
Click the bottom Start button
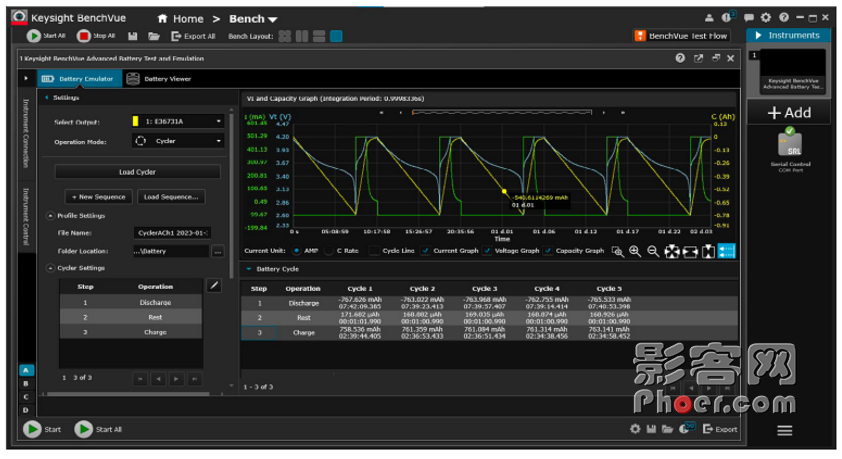point(42,429)
